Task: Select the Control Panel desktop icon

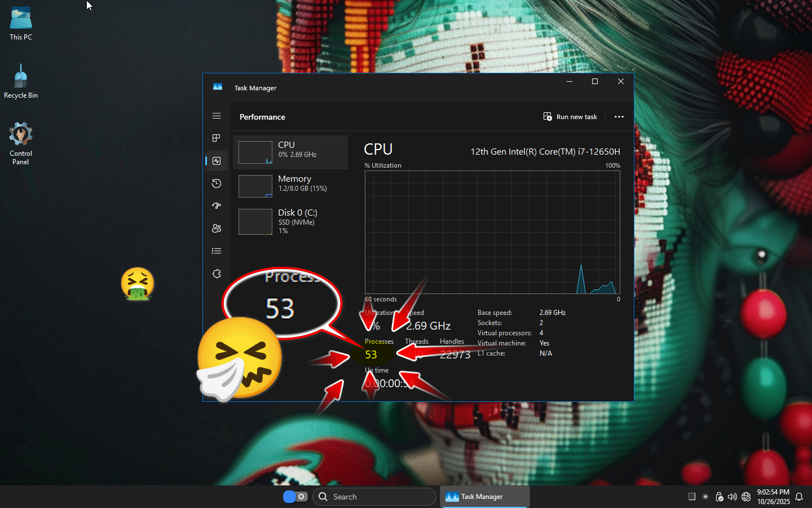Action: pyautogui.click(x=21, y=143)
